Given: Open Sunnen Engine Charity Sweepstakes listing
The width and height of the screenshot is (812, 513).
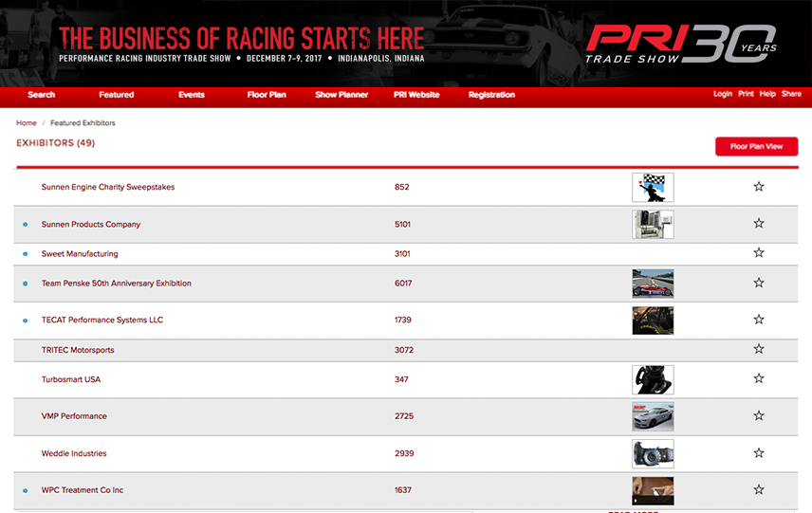Looking at the screenshot, I should 108,187.
